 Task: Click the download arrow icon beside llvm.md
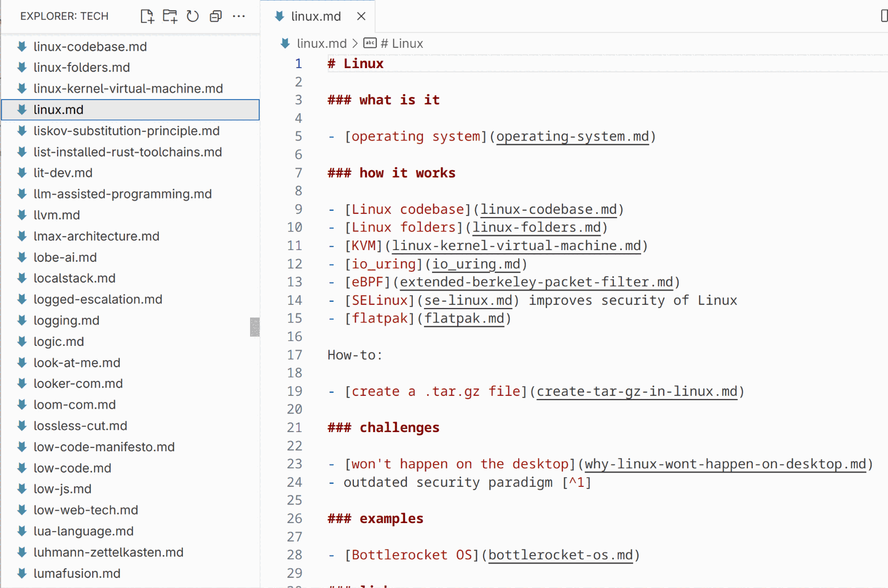pos(21,215)
